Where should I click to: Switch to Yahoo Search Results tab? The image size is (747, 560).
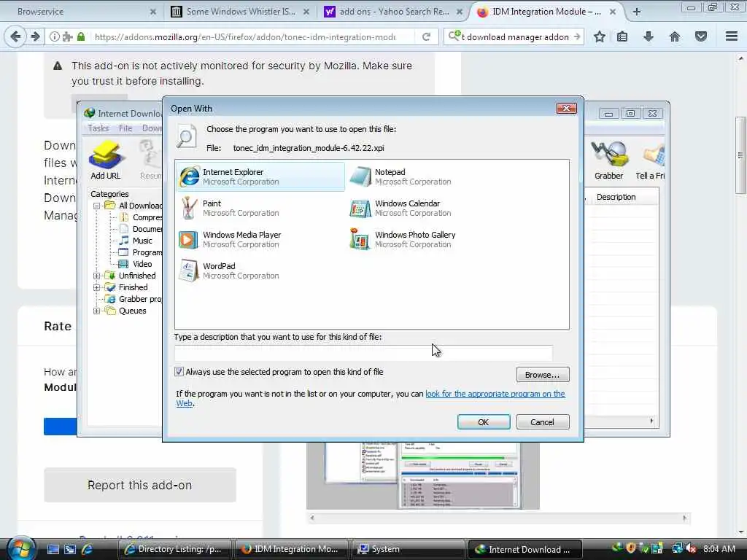393,12
